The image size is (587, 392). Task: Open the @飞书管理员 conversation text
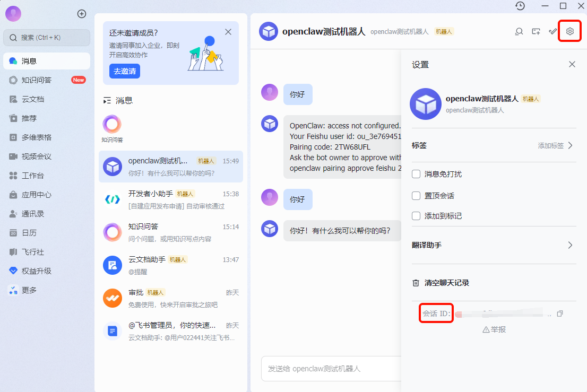coord(171,331)
